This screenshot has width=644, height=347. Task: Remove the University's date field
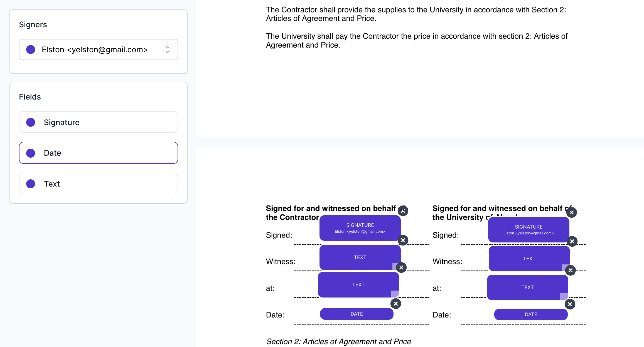[x=570, y=304]
